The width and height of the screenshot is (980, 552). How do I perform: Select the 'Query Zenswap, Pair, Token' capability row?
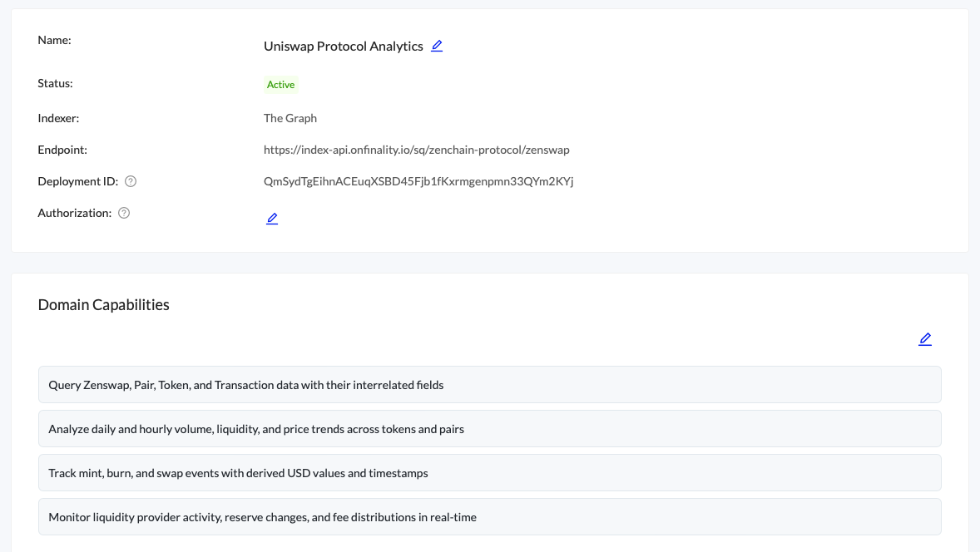(489, 385)
